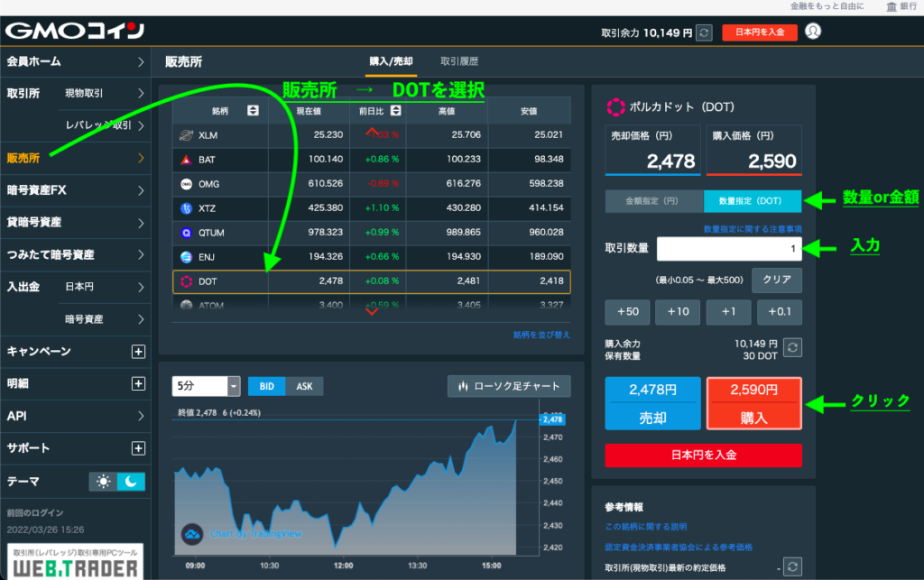Open 日本円 under 入出金
This screenshot has width=924, height=580.
(105, 287)
